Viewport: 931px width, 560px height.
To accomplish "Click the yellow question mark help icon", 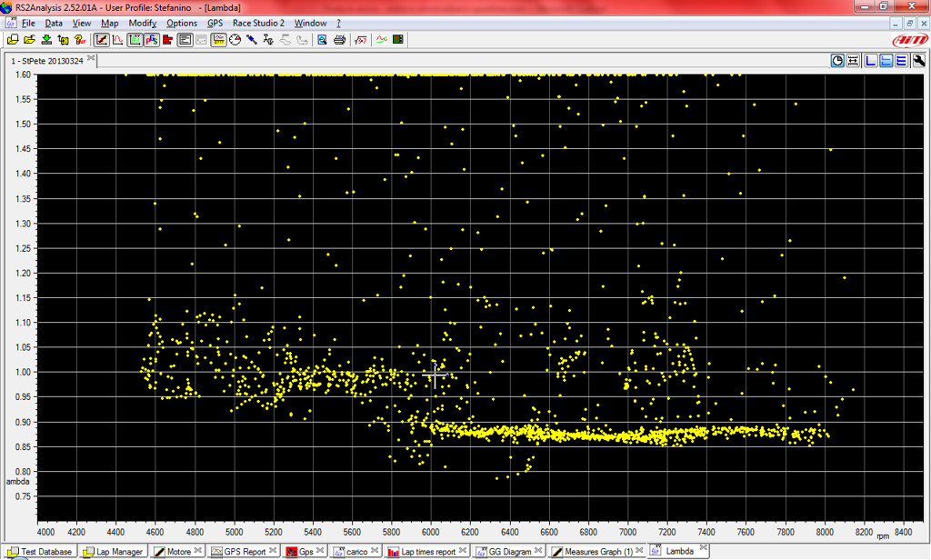I will pos(80,40).
